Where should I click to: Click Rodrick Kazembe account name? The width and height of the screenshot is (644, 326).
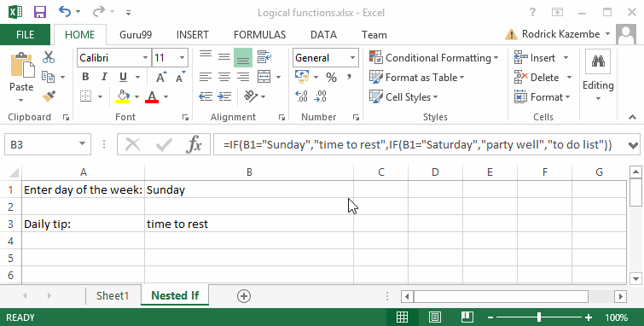click(x=560, y=34)
